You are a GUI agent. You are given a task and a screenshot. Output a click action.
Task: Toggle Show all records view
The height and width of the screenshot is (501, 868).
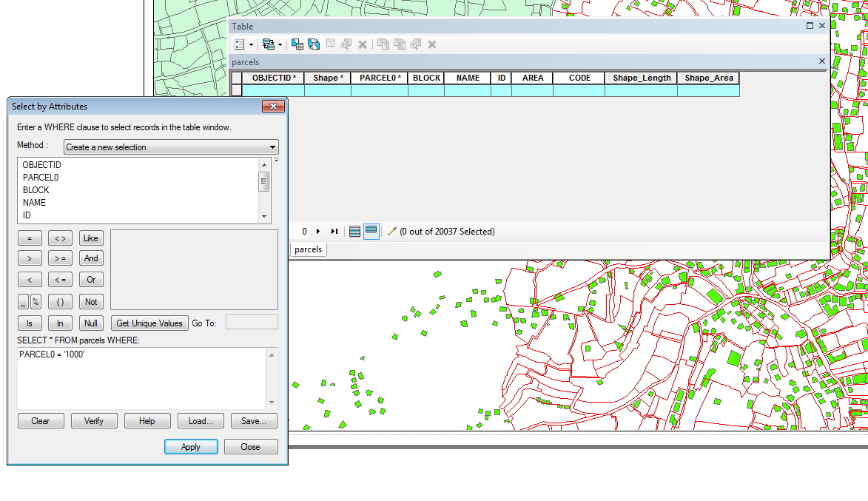coord(354,232)
